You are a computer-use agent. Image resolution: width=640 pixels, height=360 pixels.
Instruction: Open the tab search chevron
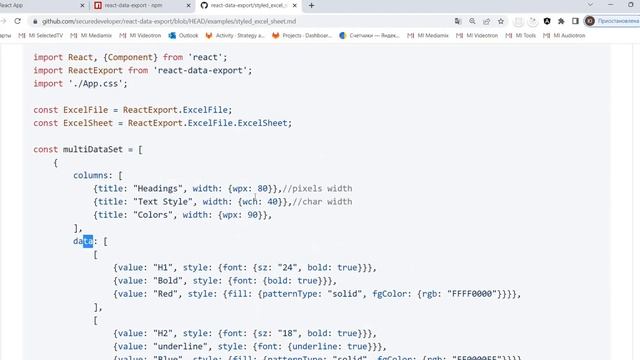(590, 5)
